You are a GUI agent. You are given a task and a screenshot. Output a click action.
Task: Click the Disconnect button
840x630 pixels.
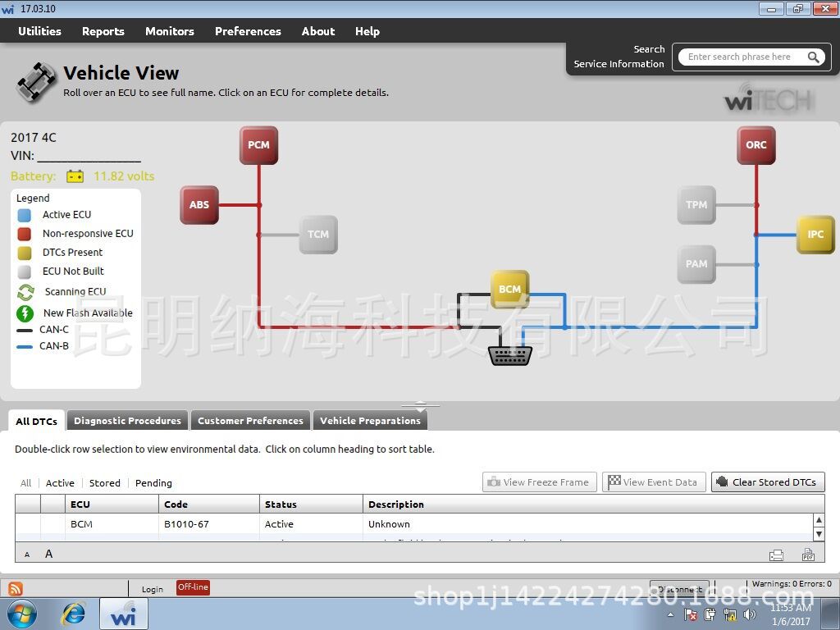pos(679,589)
